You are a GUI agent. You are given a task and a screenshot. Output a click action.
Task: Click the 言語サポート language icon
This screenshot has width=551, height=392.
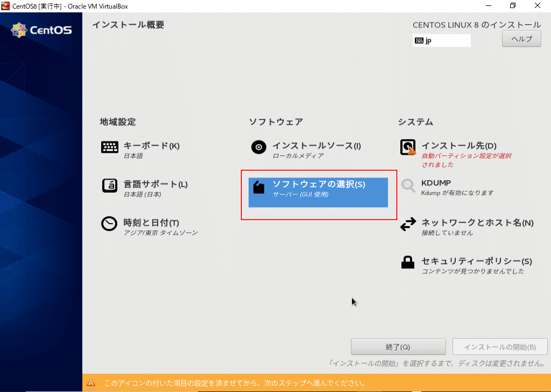110,186
